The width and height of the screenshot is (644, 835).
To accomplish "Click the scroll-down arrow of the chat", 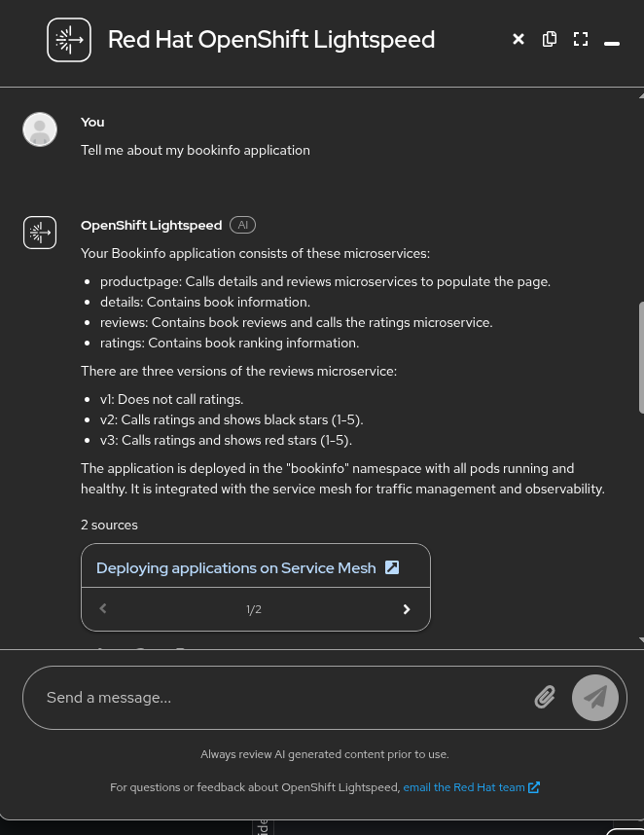I will [640, 639].
